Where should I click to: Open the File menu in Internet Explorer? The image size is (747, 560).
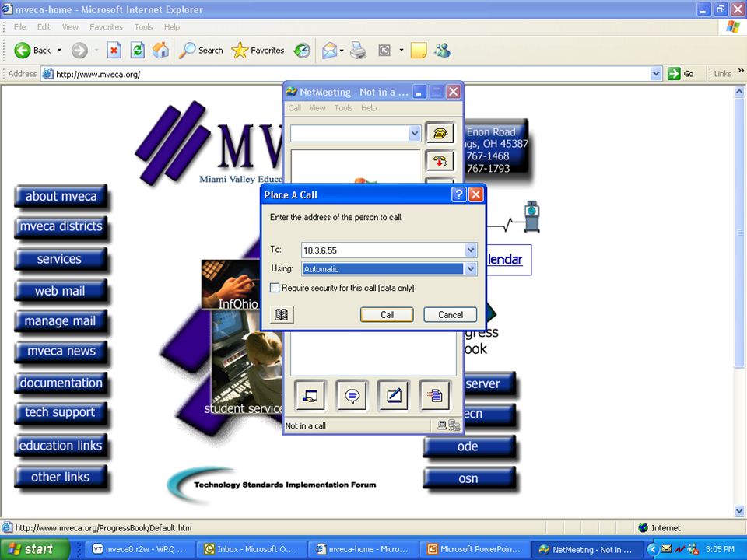[19, 27]
